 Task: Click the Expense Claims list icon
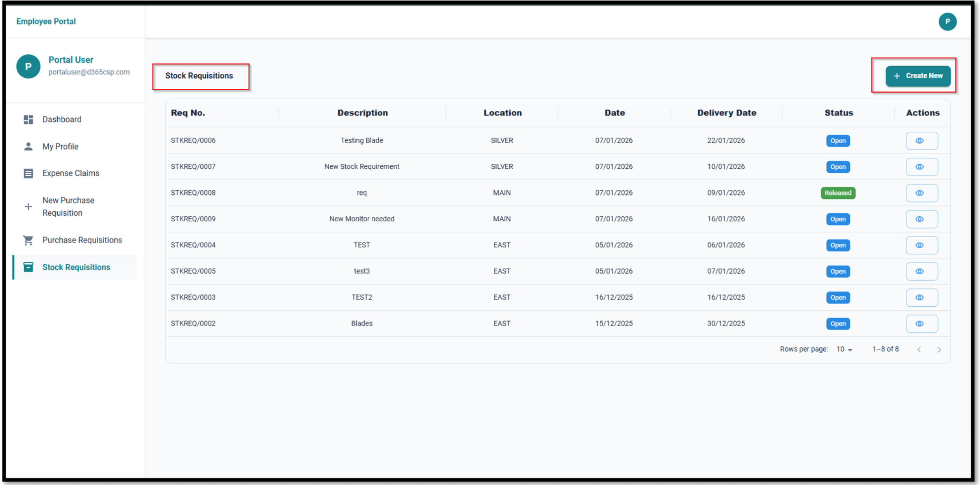[x=28, y=173]
